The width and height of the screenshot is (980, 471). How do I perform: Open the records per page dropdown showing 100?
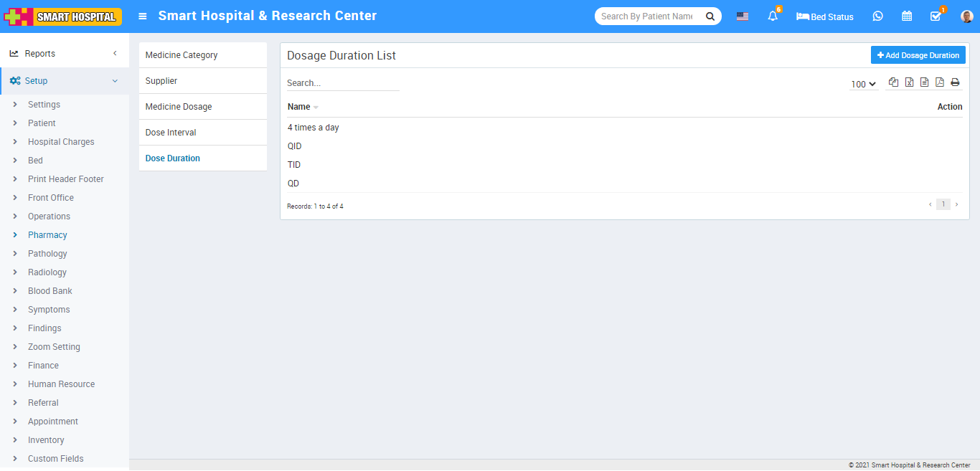click(x=864, y=84)
